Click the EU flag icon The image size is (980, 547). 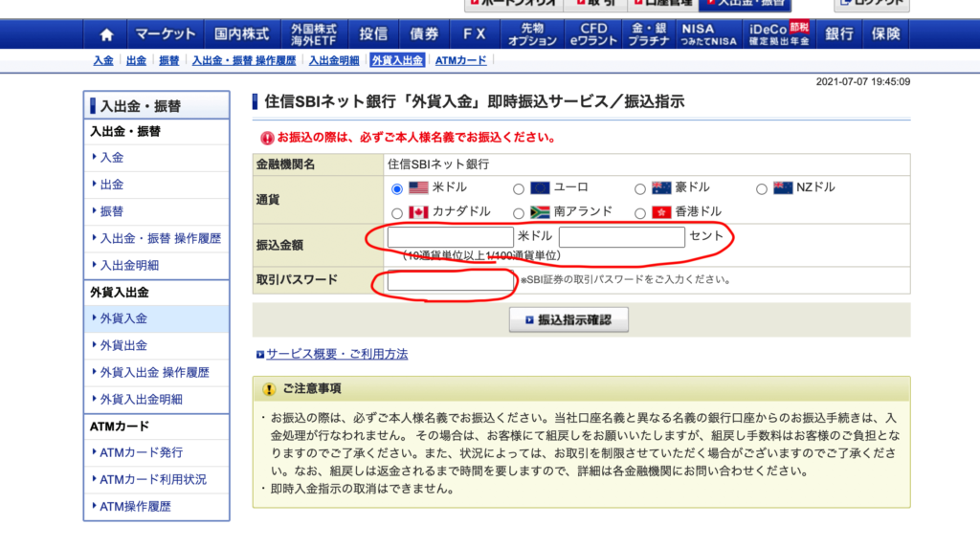click(x=540, y=187)
